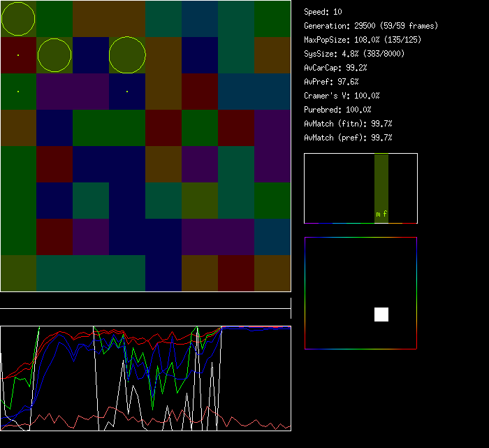Select the Purebred 100.0% statistic
489x448 pixels.
(338, 110)
